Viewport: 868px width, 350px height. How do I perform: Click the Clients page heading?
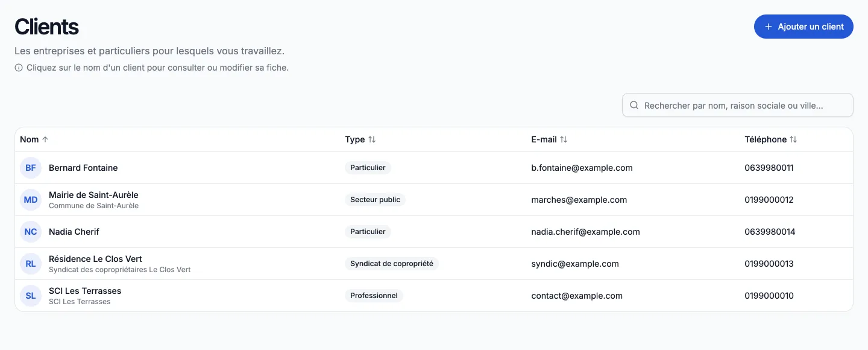[46, 27]
